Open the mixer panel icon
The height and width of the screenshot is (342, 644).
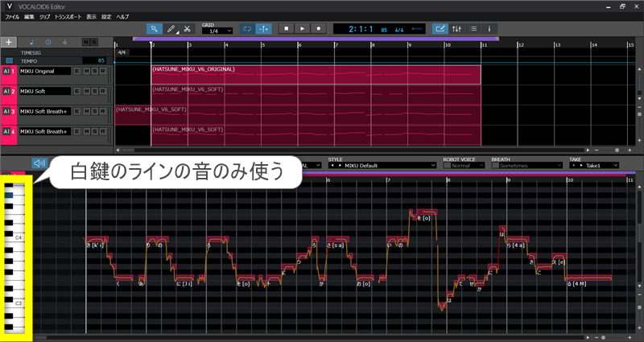click(x=456, y=29)
